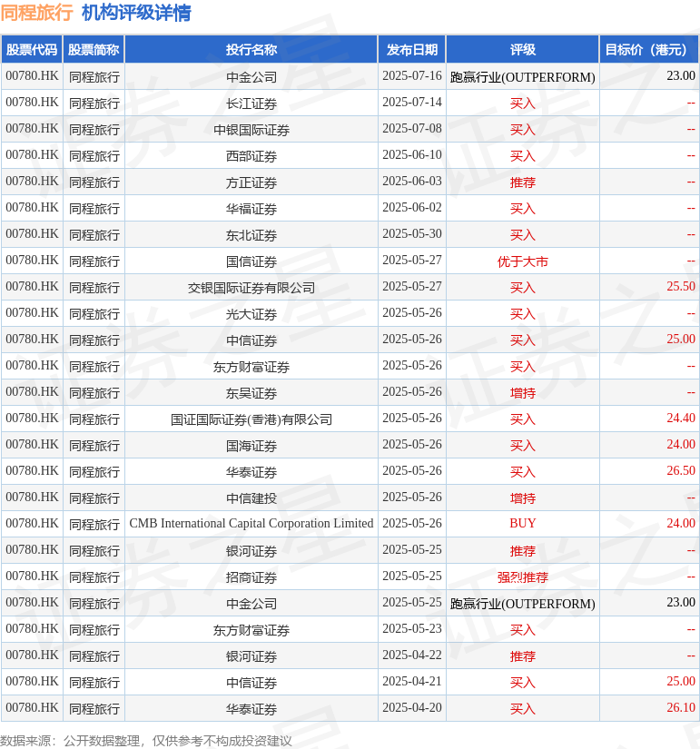
Task: Click the date 2025-06-02
Action: coord(412,207)
